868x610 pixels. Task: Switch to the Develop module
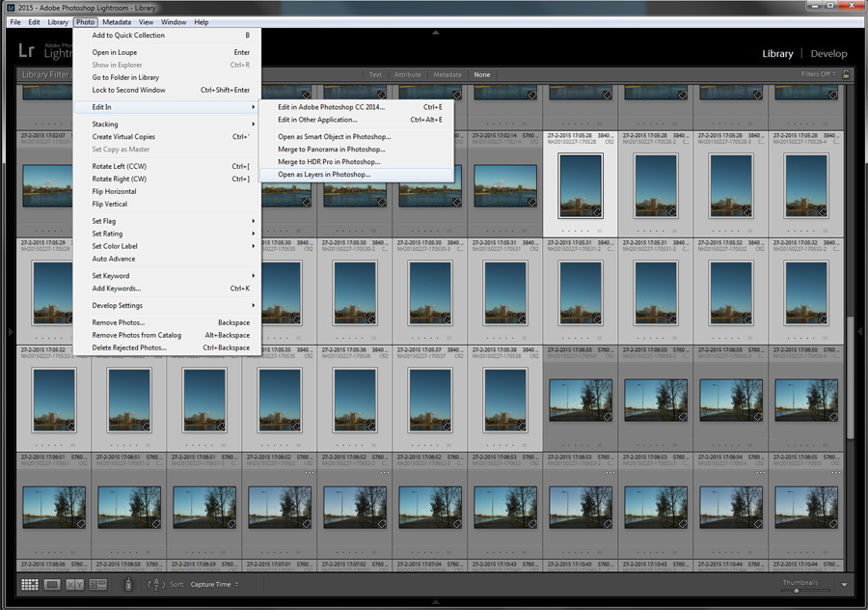coord(828,54)
